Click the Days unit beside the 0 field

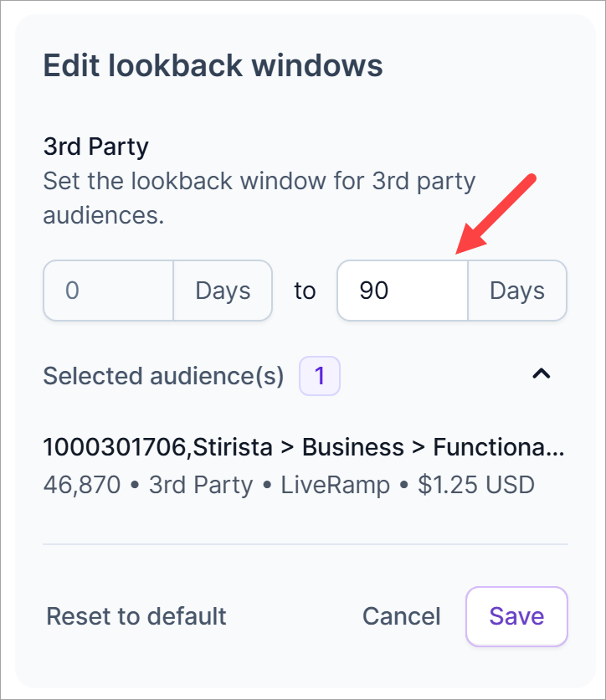pos(223,291)
